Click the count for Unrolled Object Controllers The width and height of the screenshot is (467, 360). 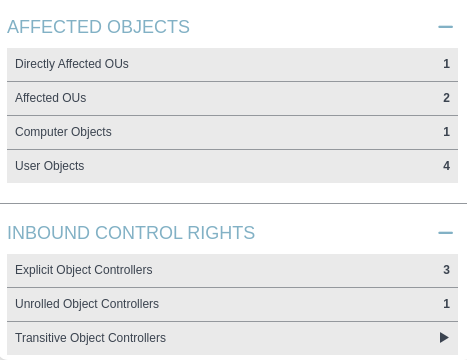click(x=446, y=304)
